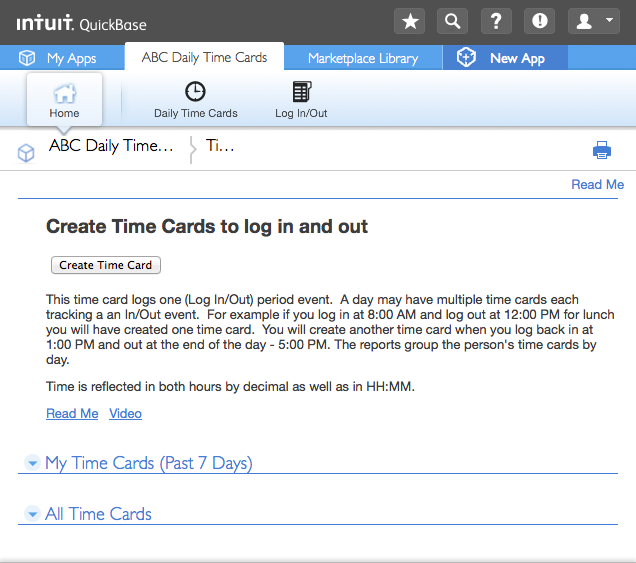This screenshot has height=563, width=636.
Task: Click the New App plus cube icon
Action: [466, 57]
